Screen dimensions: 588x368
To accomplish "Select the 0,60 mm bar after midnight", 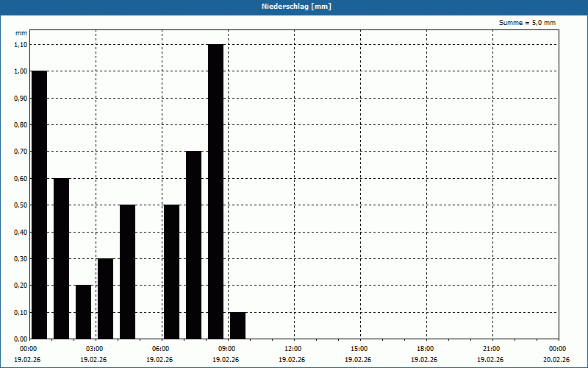I will click(x=62, y=259).
